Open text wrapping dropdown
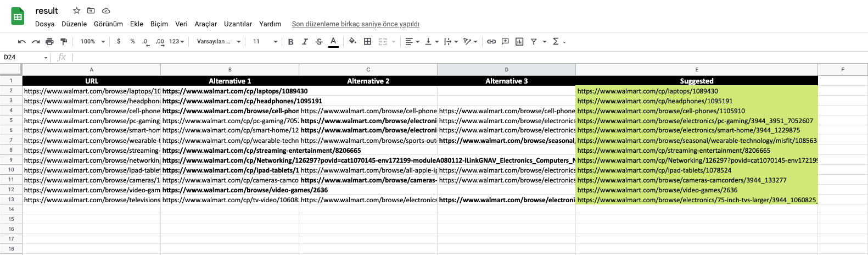 tap(451, 42)
